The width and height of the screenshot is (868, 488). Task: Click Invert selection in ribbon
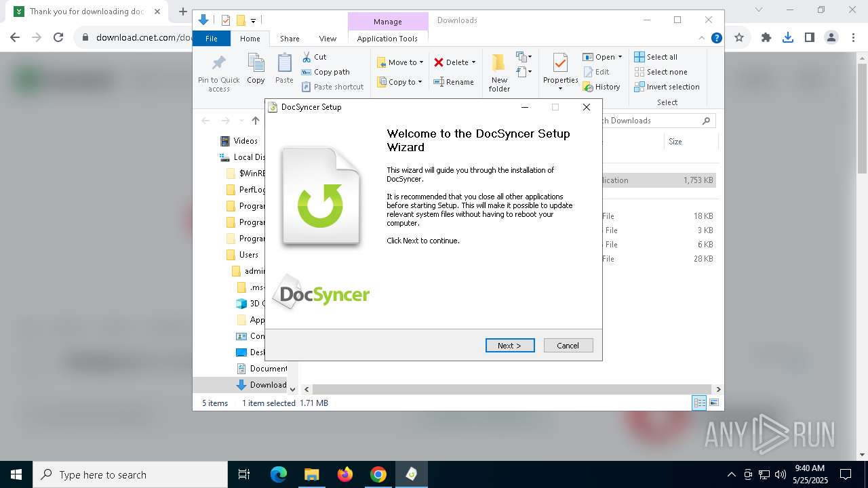(667, 87)
